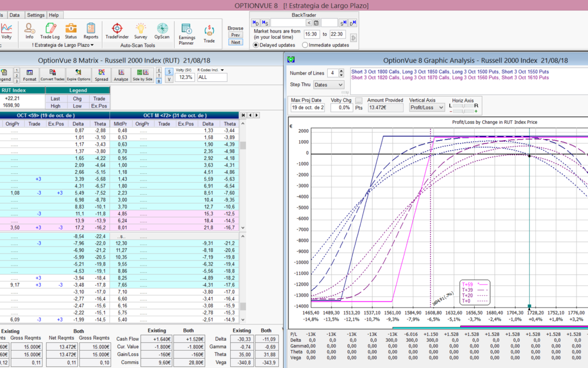Click the Auto-Scan Tools group label

(x=138, y=45)
